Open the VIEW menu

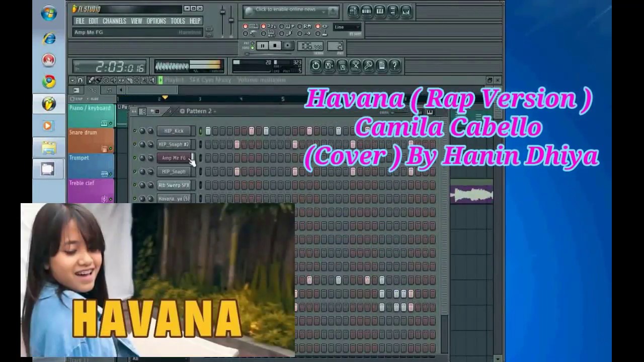(x=136, y=21)
